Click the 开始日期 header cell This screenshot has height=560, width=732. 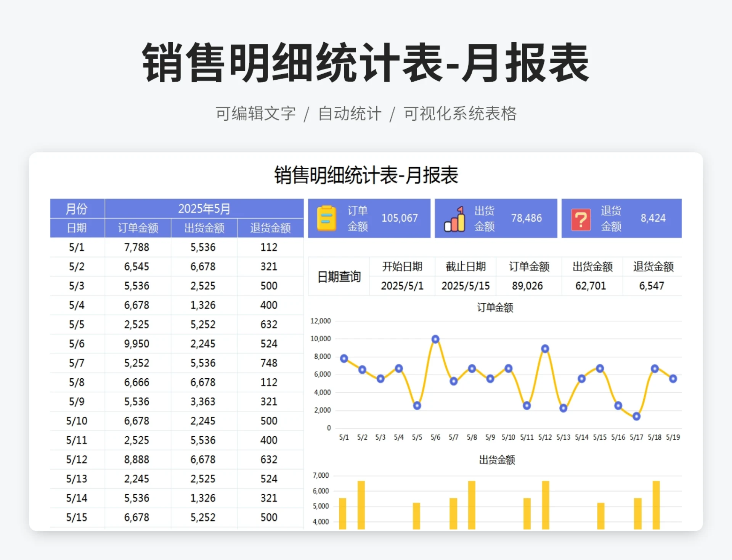(x=401, y=267)
